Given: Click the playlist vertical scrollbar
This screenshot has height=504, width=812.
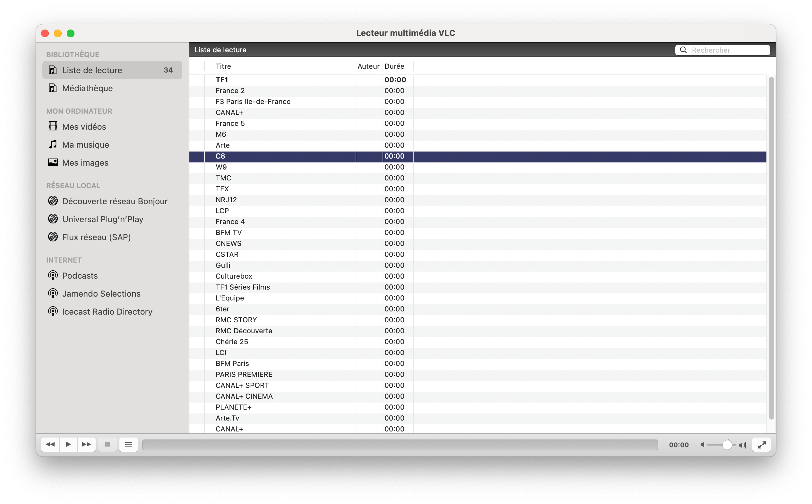Looking at the screenshot, I should tap(771, 248).
